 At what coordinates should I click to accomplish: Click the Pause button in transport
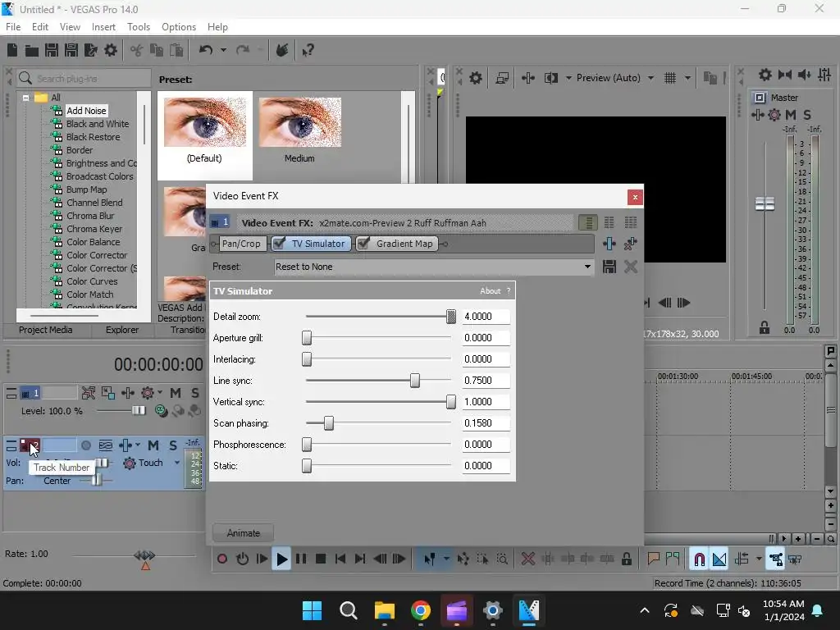coord(301,559)
